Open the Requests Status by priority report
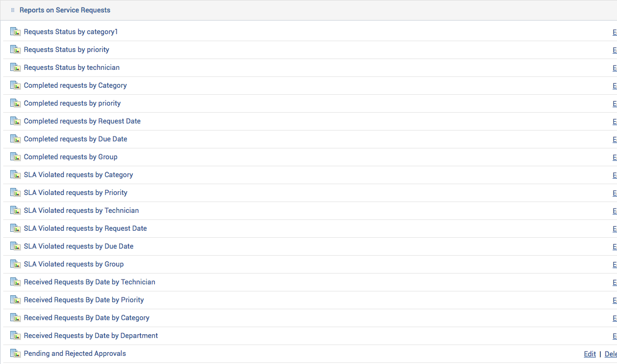617x364 pixels. point(67,50)
